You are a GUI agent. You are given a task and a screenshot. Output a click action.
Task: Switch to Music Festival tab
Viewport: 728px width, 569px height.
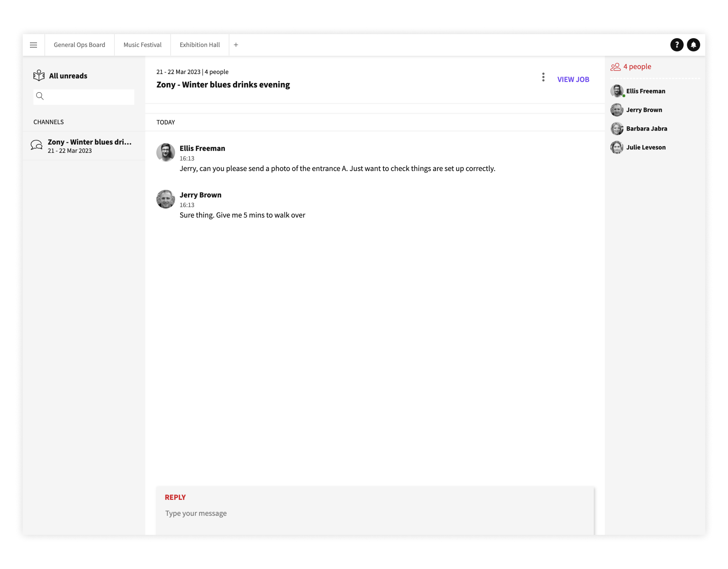coord(142,45)
